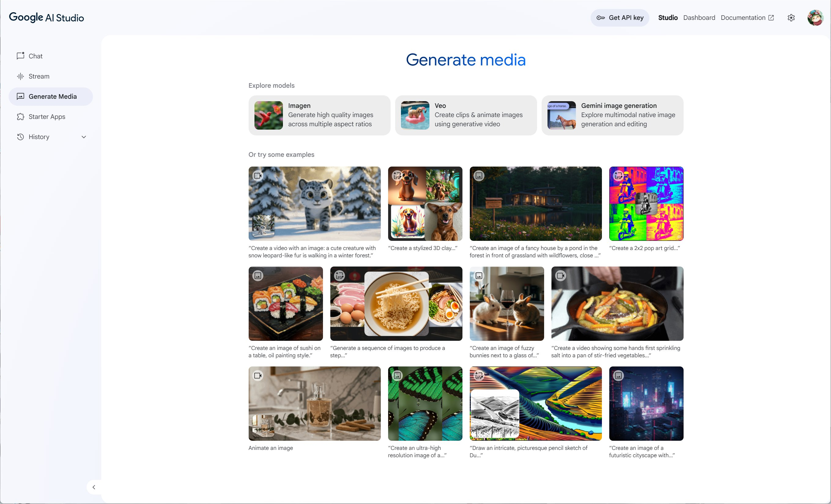The image size is (831, 504).
Task: Click the Chat icon in sidebar
Action: [x=20, y=56]
